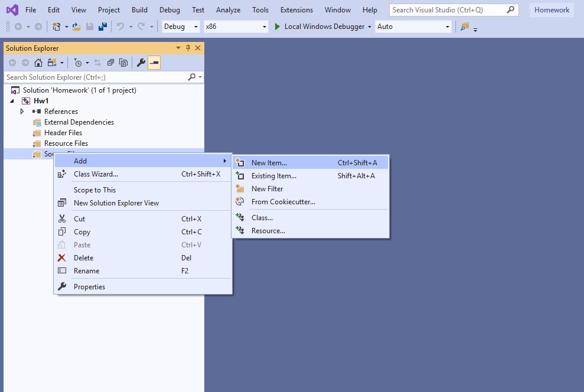Click the Save disk icon in toolbar

point(89,27)
